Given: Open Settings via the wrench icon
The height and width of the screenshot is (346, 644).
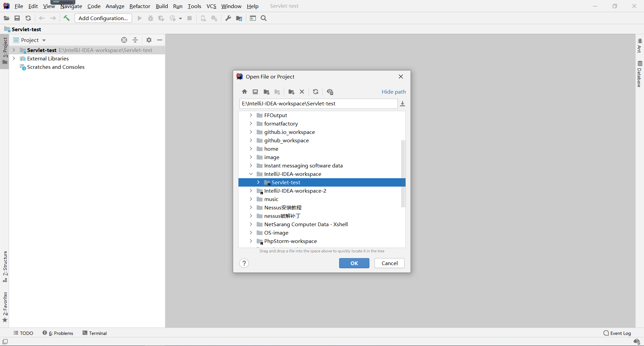Looking at the screenshot, I should point(228,18).
